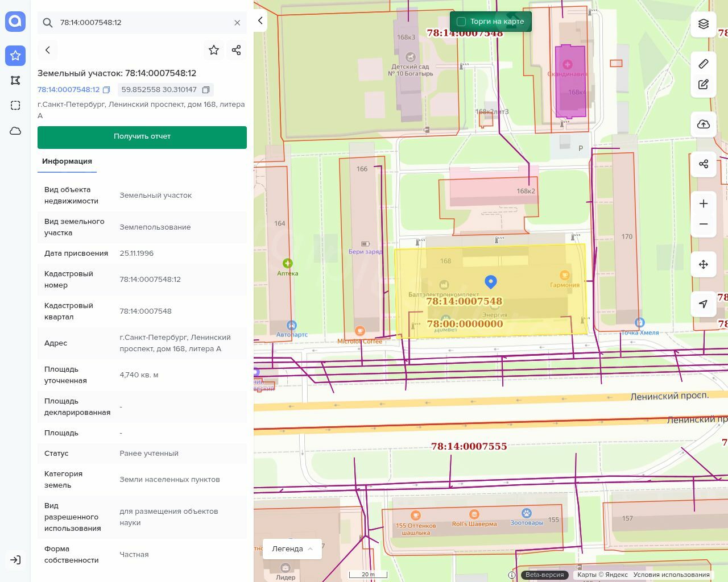
Task: Clear the search field text
Action: pyautogui.click(x=237, y=23)
